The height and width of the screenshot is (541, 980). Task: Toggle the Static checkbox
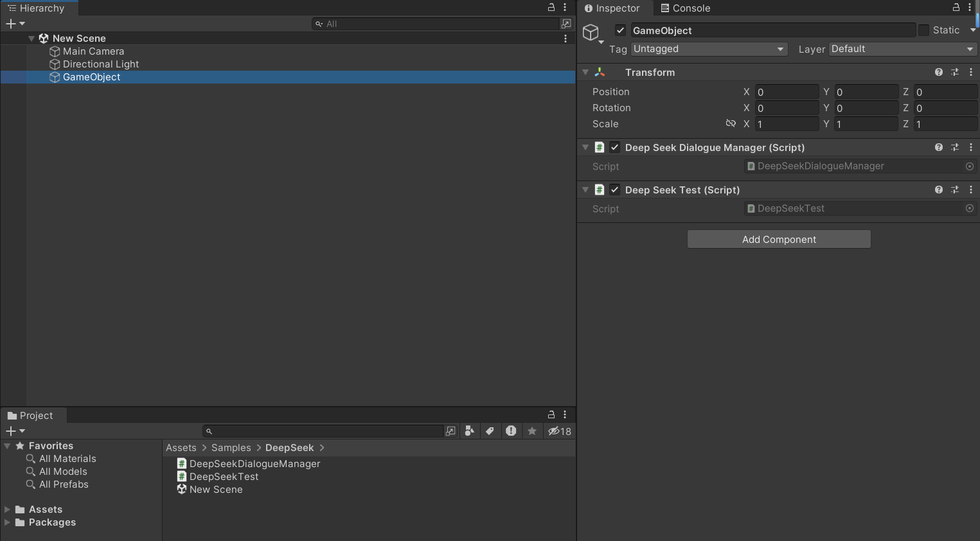pos(923,30)
